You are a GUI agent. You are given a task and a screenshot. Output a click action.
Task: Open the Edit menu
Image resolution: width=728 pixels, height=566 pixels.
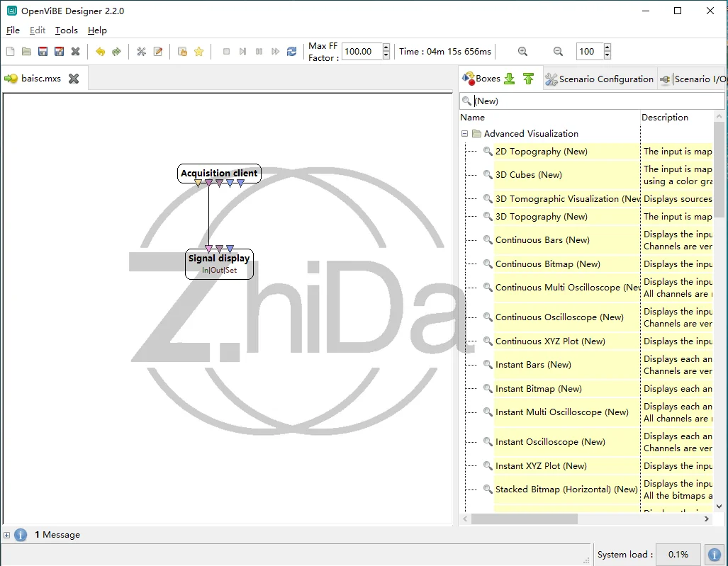tap(37, 30)
